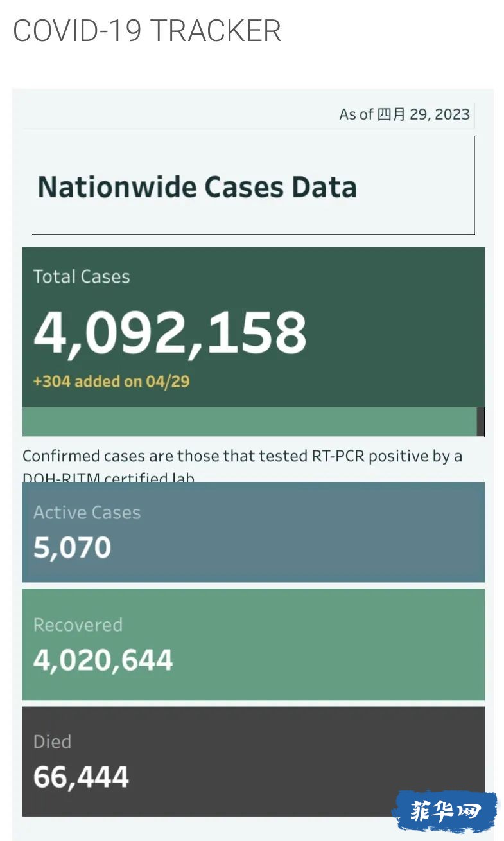Viewport: 504px width, 841px height.
Task: Click the light green bar under Total Cases
Action: pyautogui.click(x=249, y=421)
